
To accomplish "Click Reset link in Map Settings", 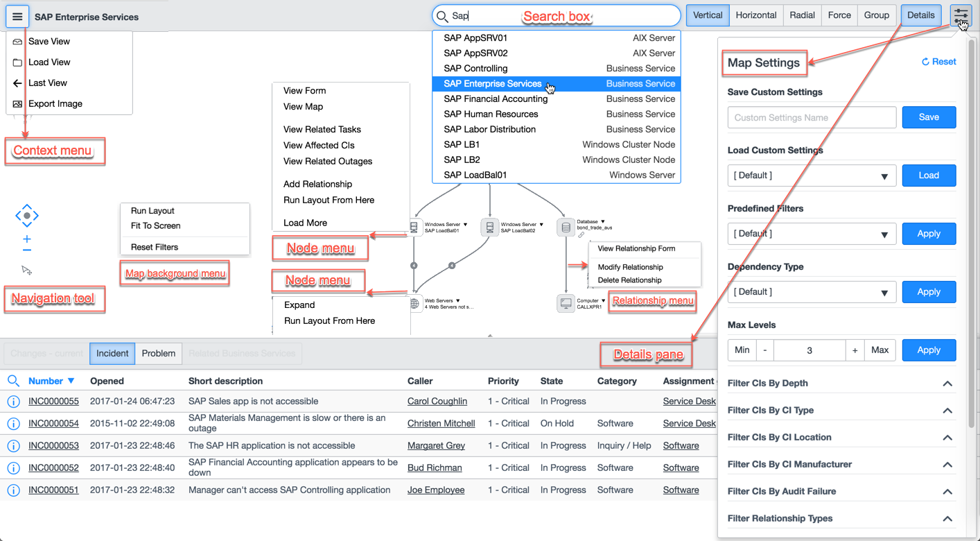I will (938, 62).
